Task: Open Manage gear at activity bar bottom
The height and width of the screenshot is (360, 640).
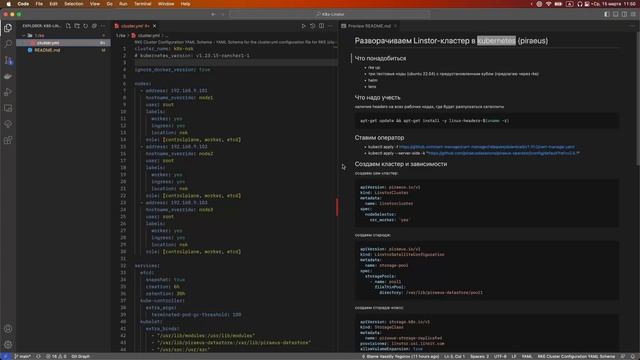Action: pyautogui.click(x=8, y=345)
